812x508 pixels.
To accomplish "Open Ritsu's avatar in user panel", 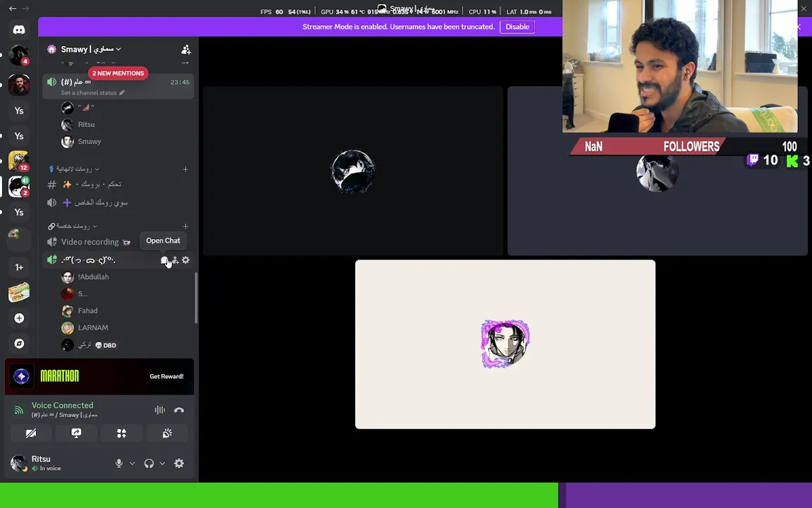I will click(18, 463).
